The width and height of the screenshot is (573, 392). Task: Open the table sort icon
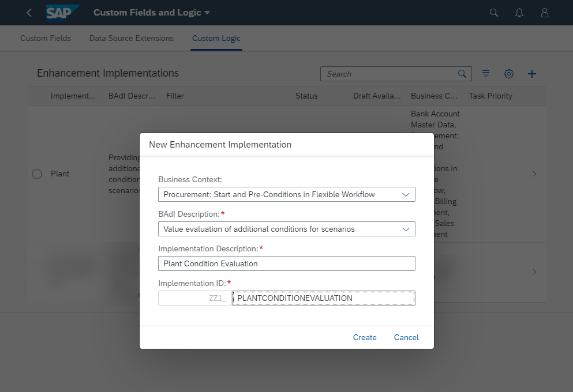(486, 74)
